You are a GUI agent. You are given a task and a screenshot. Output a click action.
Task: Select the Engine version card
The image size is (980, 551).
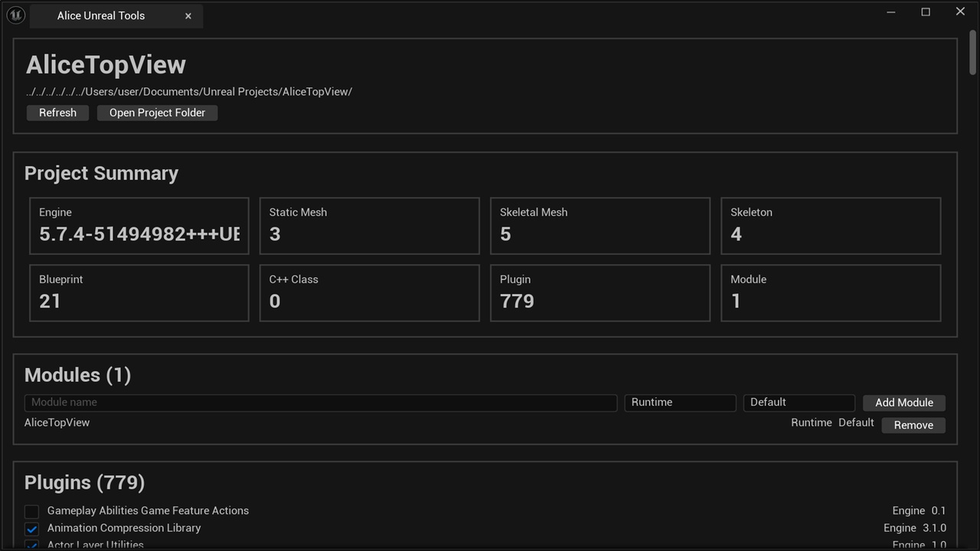[139, 226]
